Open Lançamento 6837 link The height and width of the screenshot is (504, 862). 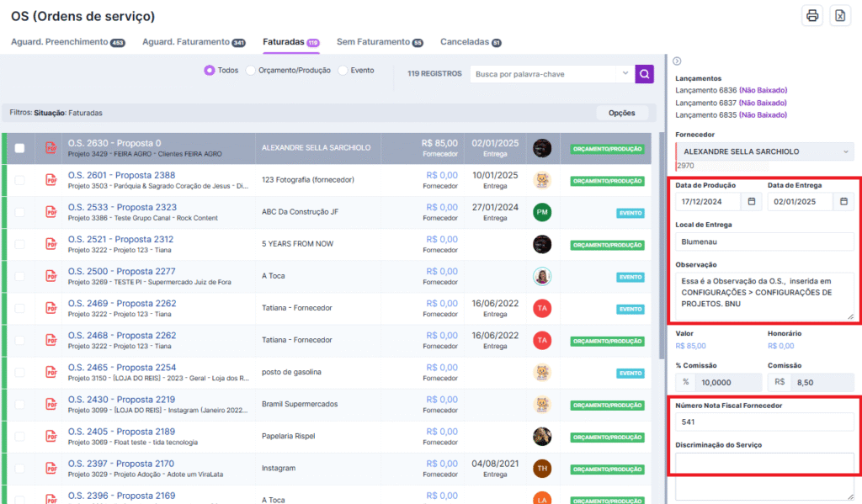click(731, 103)
